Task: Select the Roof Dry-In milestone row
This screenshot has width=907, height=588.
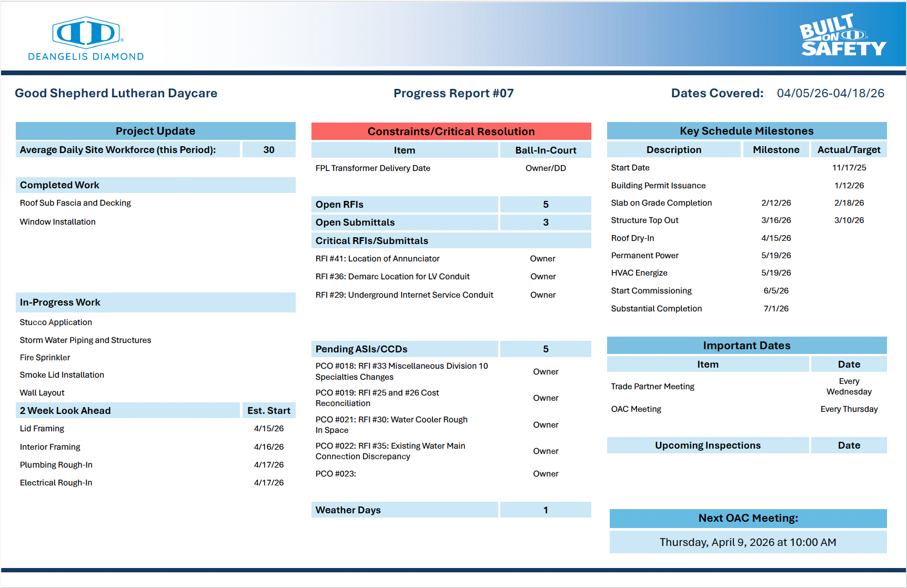Action: coord(632,238)
